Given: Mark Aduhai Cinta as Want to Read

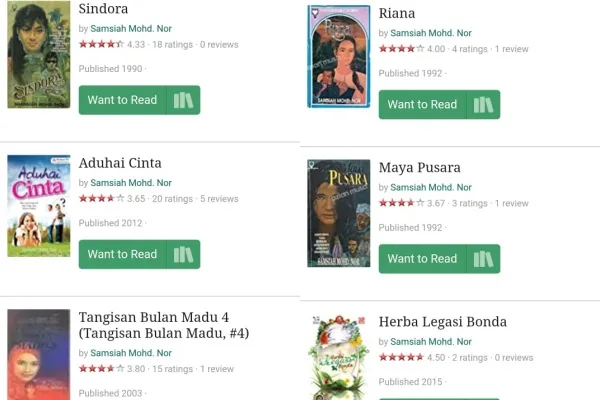Looking at the screenshot, I should pyautogui.click(x=122, y=255).
